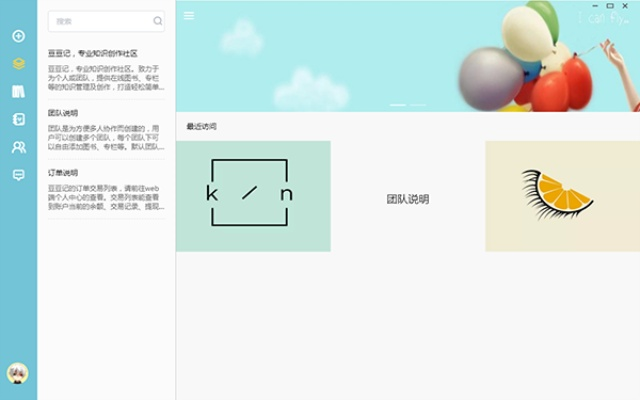Screen dimensions: 640x400
Task: Open the 团队说明 recent visit card
Action: 408,196
